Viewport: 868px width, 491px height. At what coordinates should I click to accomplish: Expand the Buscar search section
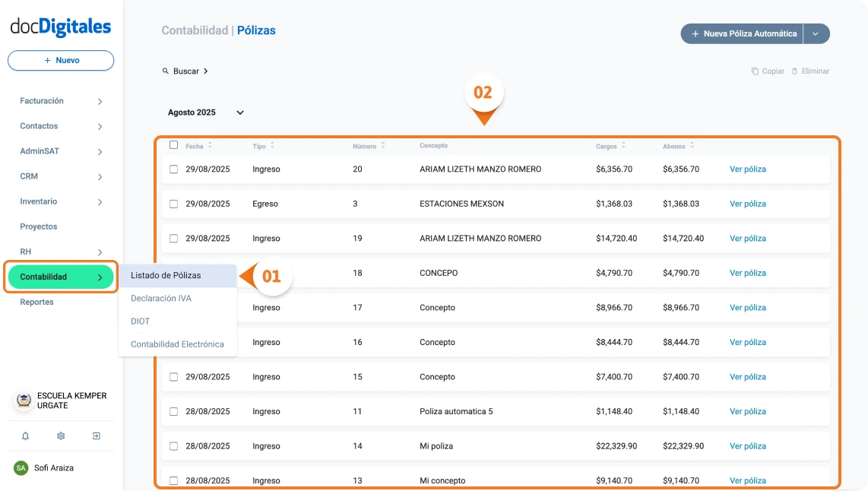[x=185, y=71]
